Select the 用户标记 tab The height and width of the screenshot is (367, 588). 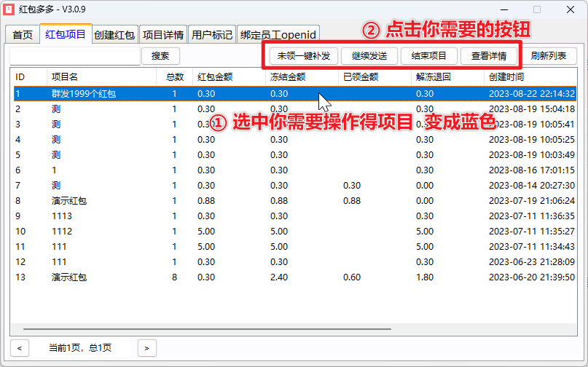pyautogui.click(x=211, y=35)
